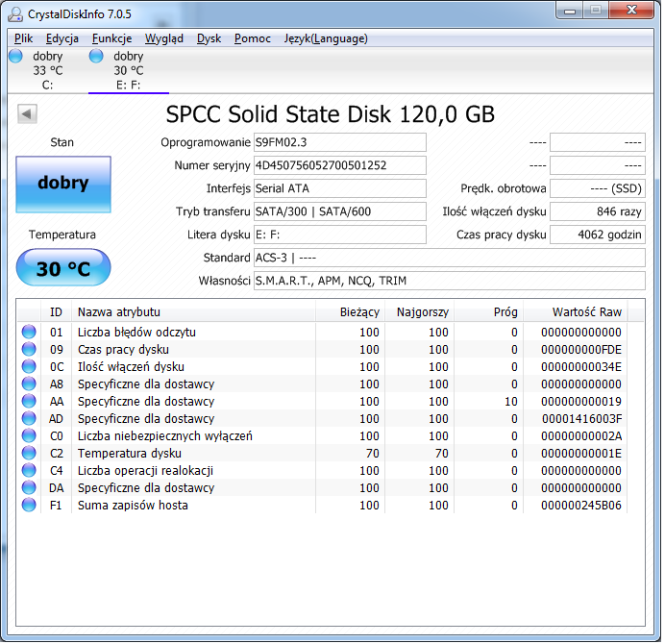Click status orb for attribute AD
The width and height of the screenshot is (665, 644).
click(x=29, y=419)
